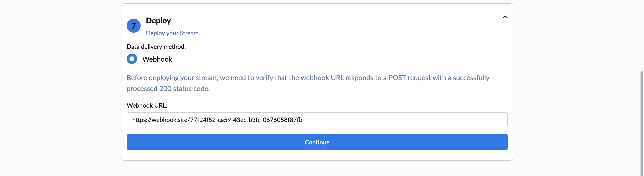Viewport: 644px width, 176px height.
Task: Click the "processed 200 status code." line
Action: (168, 89)
